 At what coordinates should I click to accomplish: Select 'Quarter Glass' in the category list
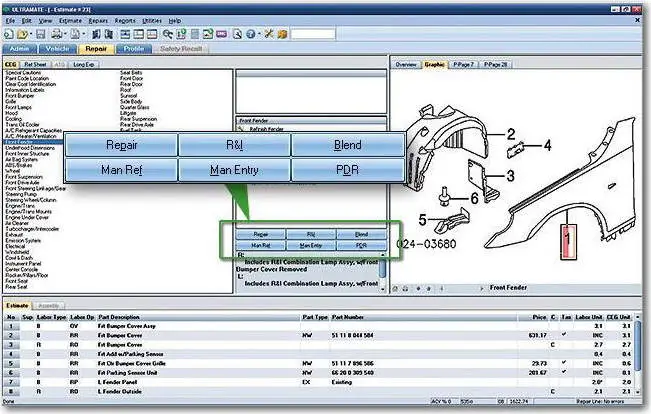[135, 107]
